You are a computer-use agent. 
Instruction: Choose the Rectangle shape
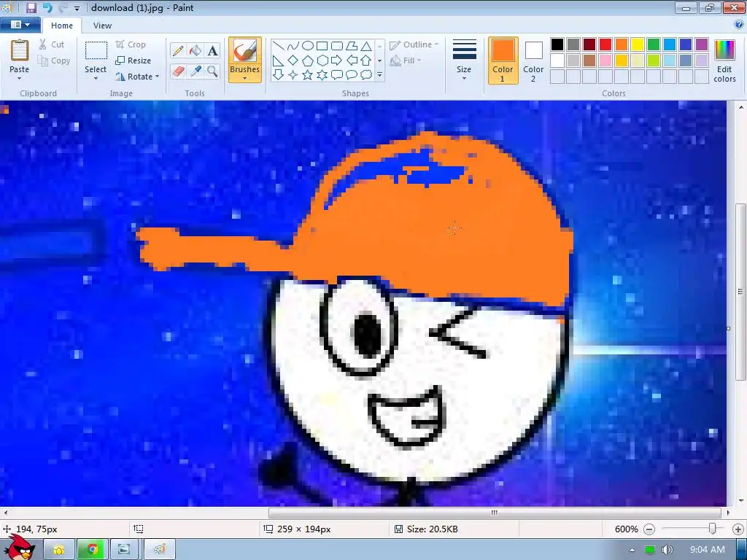(322, 46)
